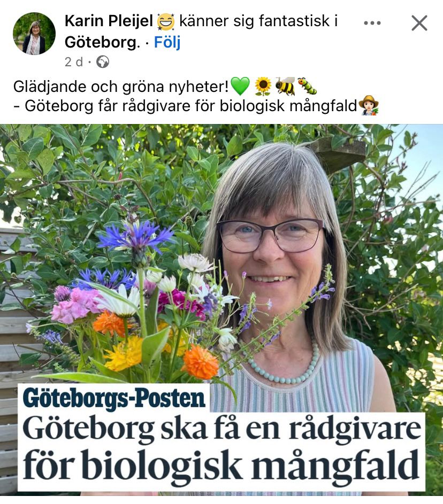Viewport: 443px width, 504px height.
Task: Click the flower bouquet in the photo
Action: (135, 302)
